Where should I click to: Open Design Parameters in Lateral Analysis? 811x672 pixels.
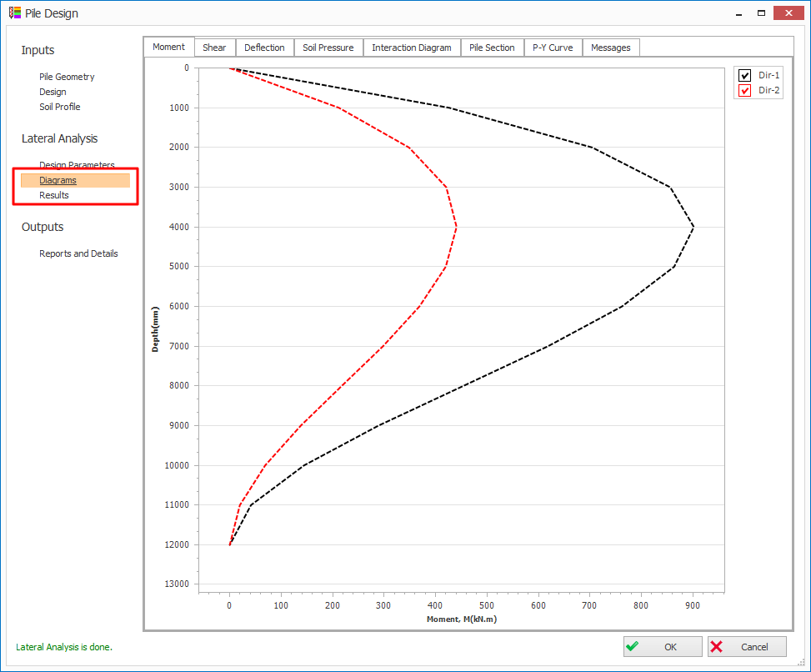click(77, 165)
